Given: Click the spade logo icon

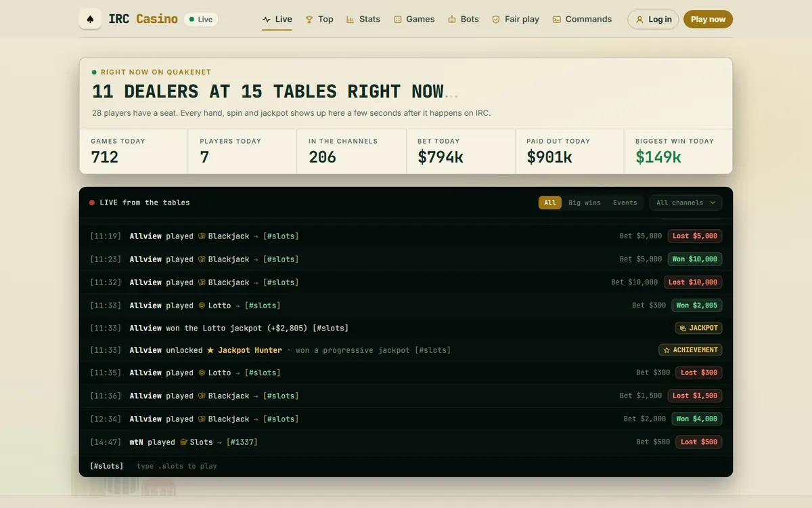Looking at the screenshot, I should pyautogui.click(x=90, y=19).
